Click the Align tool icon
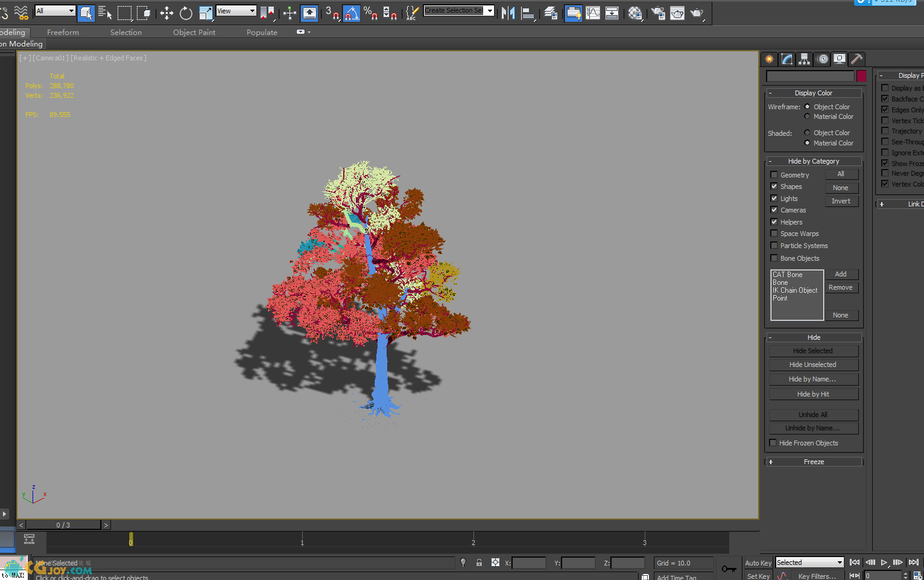 528,13
